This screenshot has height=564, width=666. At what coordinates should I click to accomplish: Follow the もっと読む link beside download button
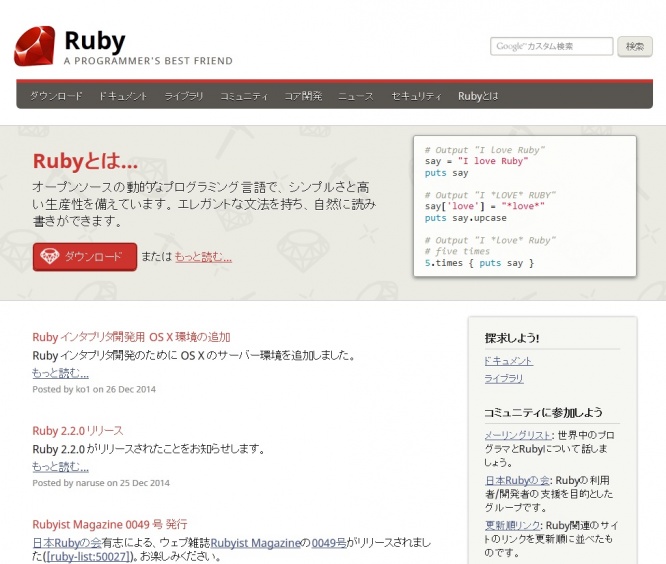click(x=203, y=257)
